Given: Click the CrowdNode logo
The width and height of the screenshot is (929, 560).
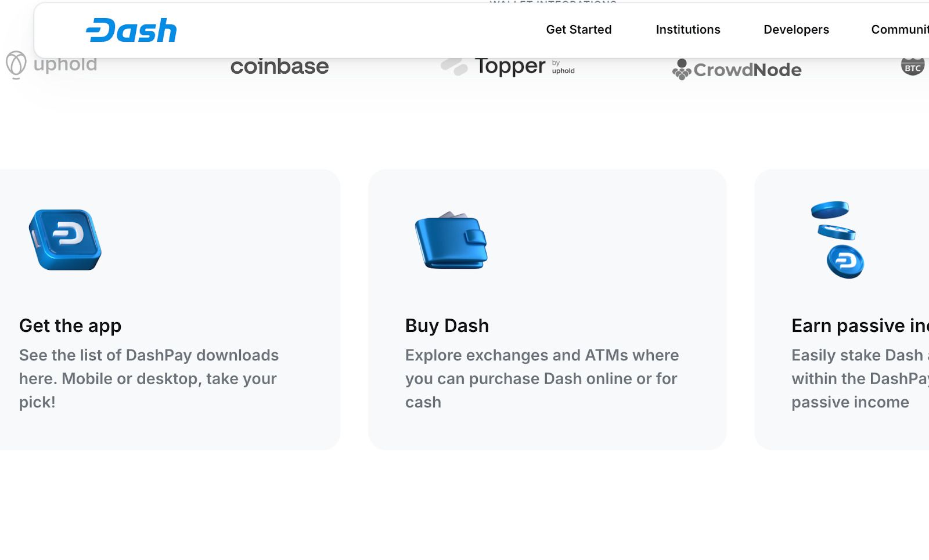Looking at the screenshot, I should point(737,70).
